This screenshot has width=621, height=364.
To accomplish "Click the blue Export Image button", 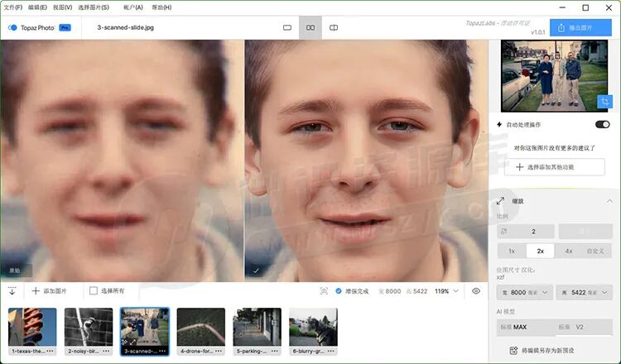I will [x=580, y=27].
